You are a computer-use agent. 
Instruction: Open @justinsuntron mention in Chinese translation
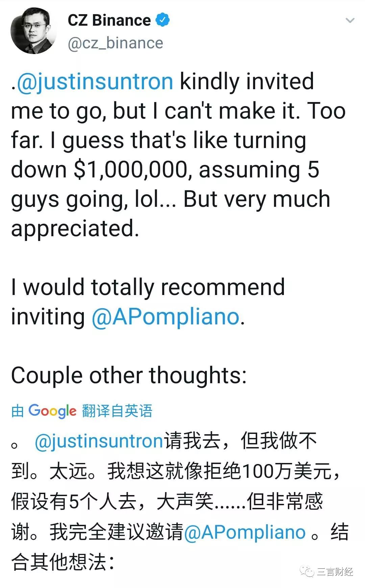click(99, 441)
